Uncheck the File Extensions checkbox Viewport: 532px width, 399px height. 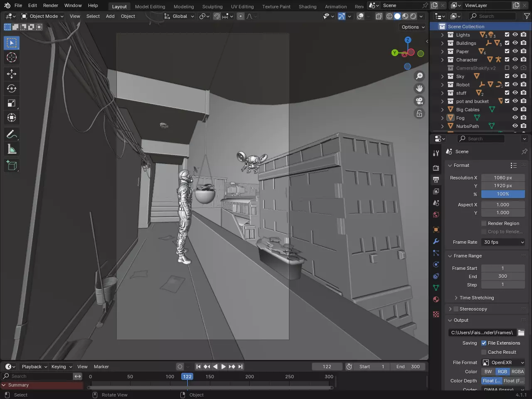tap(484, 343)
